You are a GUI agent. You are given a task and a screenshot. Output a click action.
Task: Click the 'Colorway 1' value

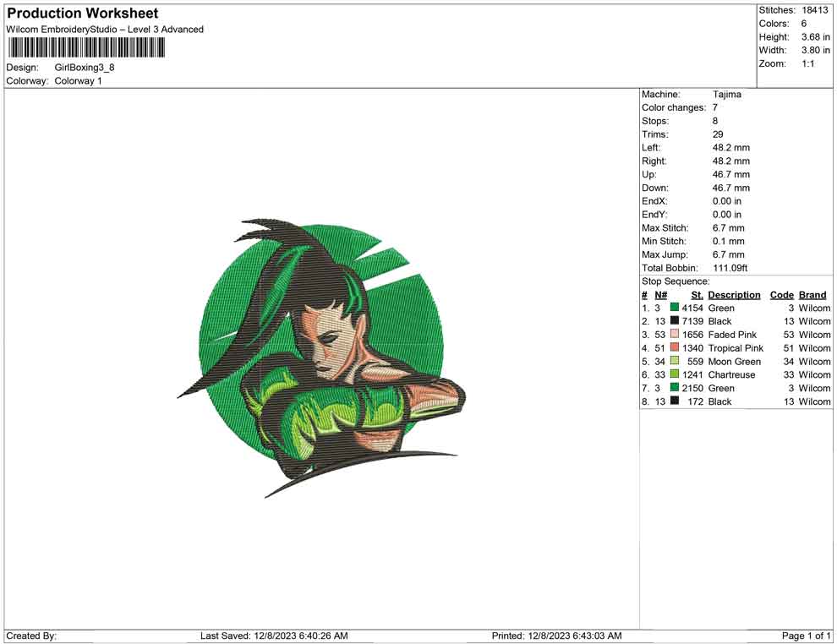coord(78,81)
